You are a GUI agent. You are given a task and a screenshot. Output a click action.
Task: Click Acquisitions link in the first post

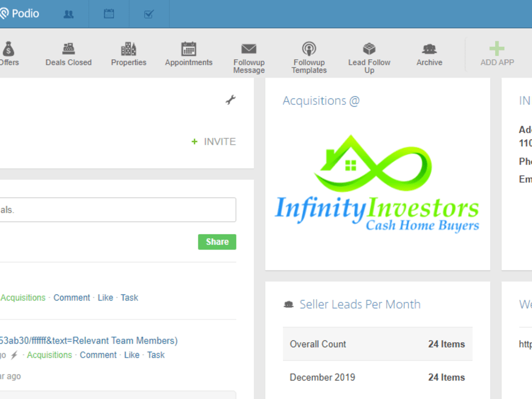point(23,297)
